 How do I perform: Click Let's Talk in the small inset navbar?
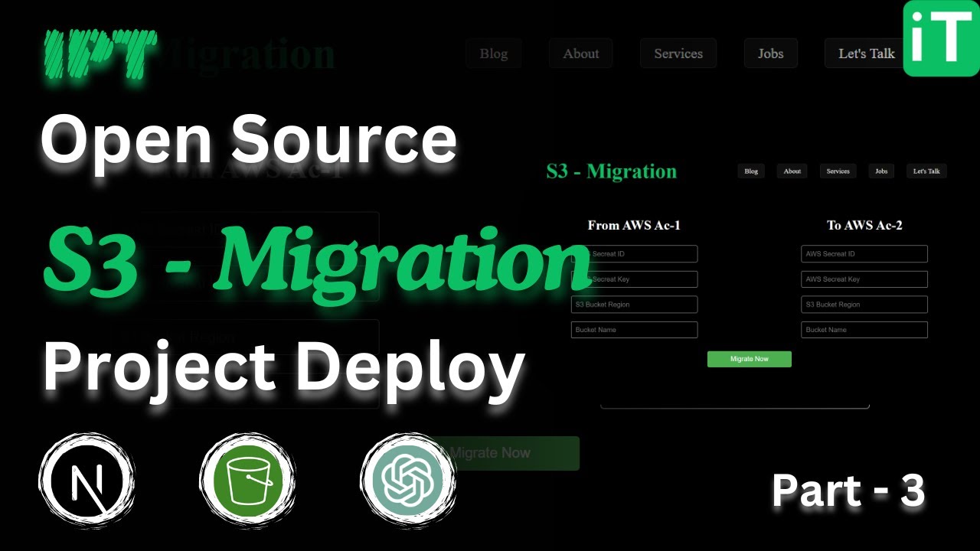926,171
